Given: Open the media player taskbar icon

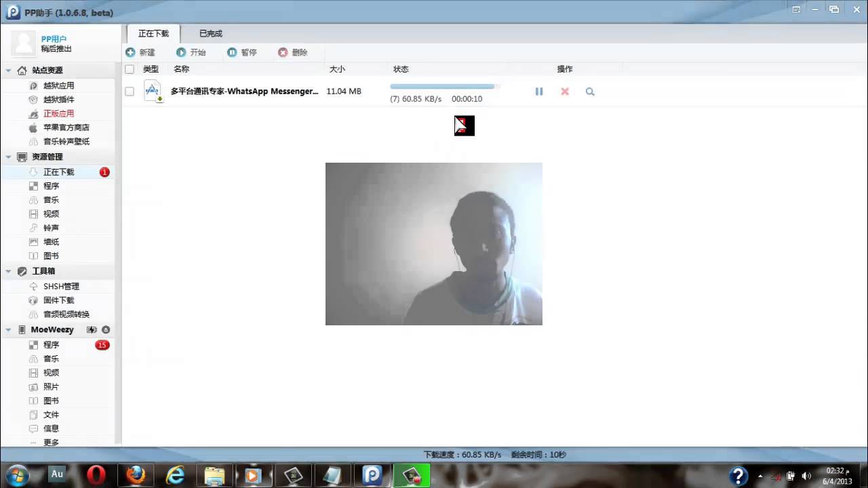Looking at the screenshot, I should click(x=253, y=475).
